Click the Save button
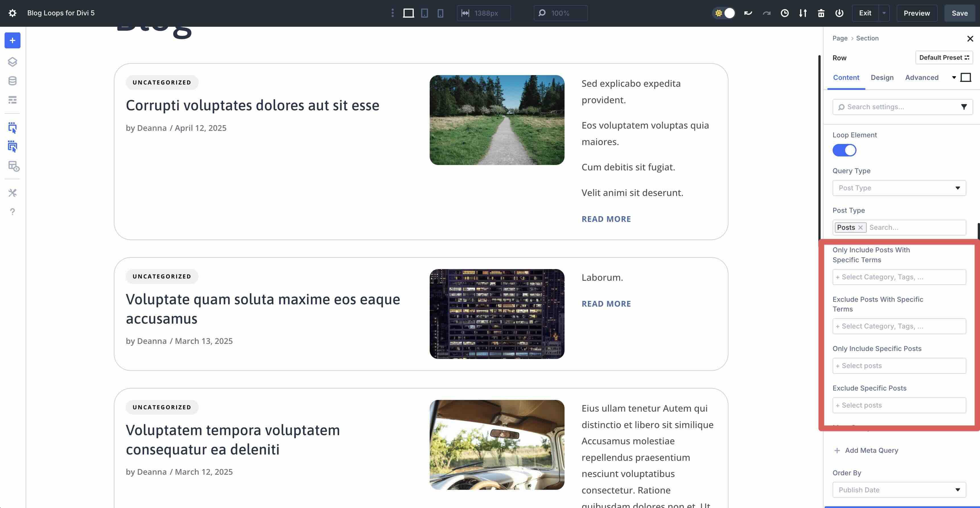 960,13
